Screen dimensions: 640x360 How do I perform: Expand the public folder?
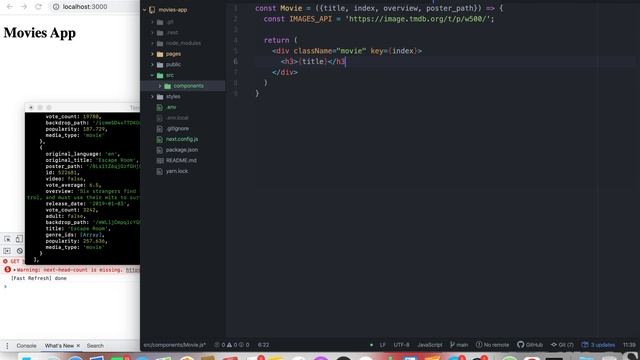(152, 64)
